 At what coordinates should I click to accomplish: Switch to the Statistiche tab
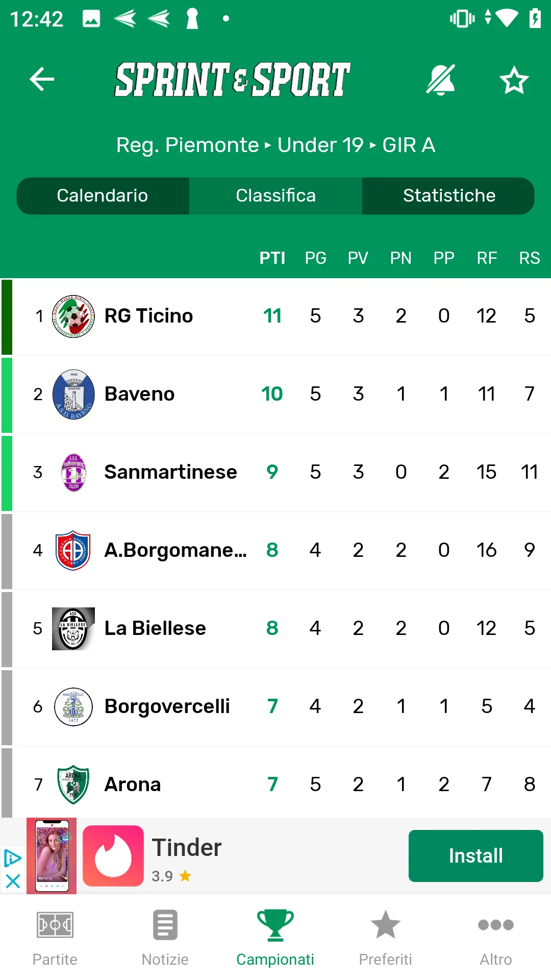click(x=449, y=196)
